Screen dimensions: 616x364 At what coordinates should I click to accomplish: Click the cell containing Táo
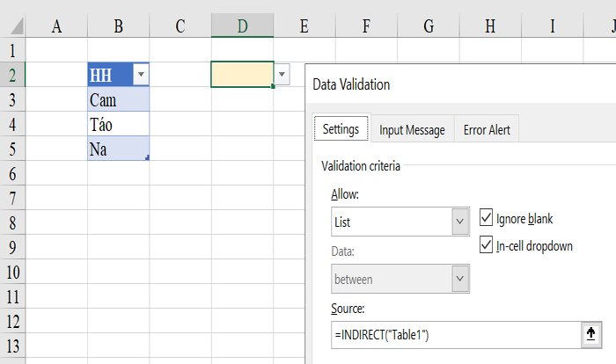click(x=118, y=124)
